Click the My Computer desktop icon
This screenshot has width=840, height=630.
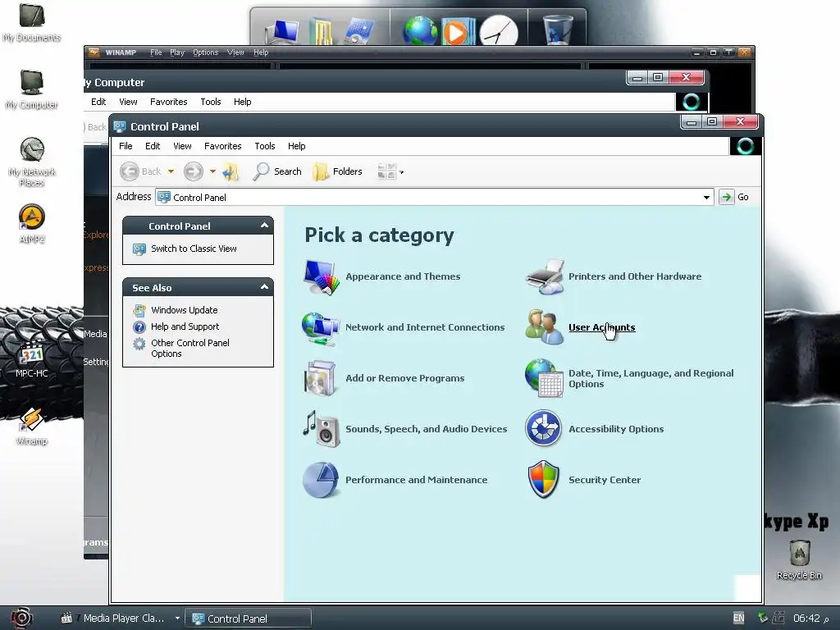coord(32,89)
